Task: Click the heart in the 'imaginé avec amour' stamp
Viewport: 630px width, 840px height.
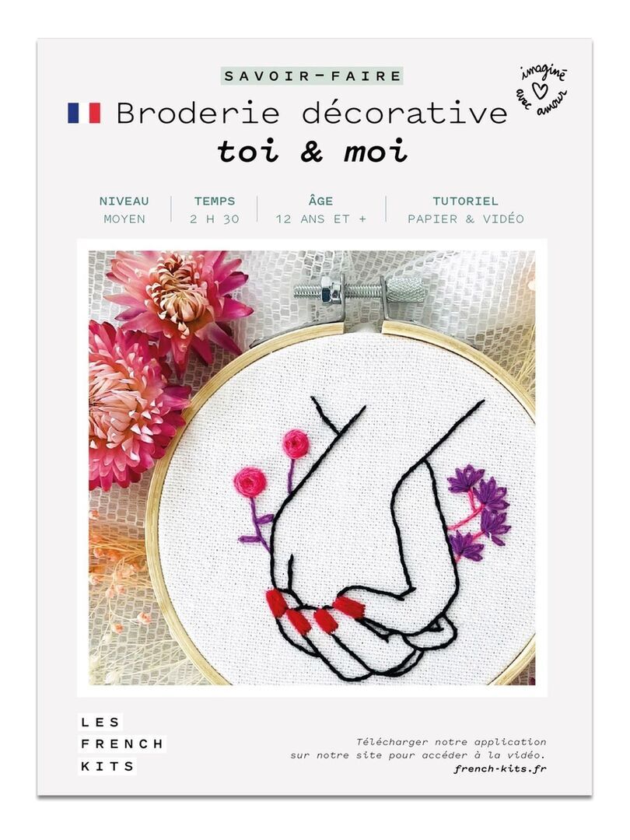Action: pyautogui.click(x=541, y=89)
